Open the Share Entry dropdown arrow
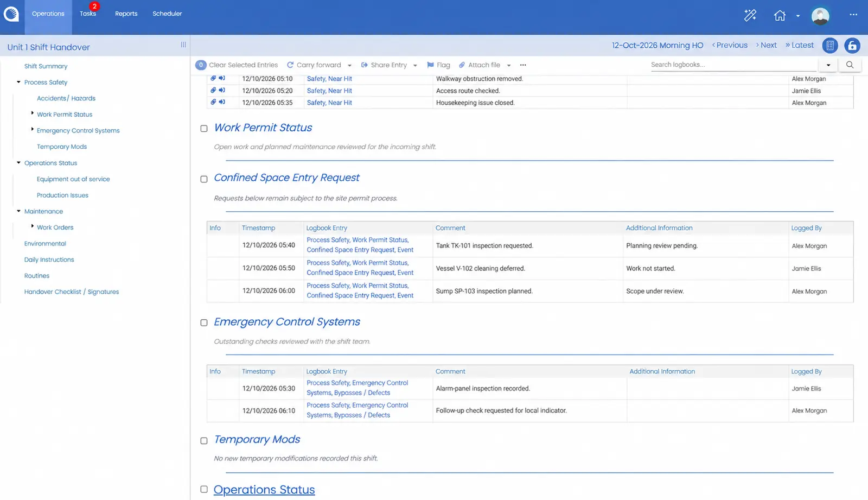Viewport: 868px width, 500px height. [x=415, y=66]
